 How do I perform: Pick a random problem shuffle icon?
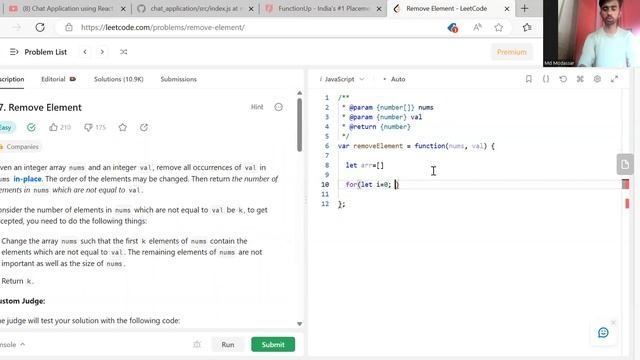coord(123,52)
